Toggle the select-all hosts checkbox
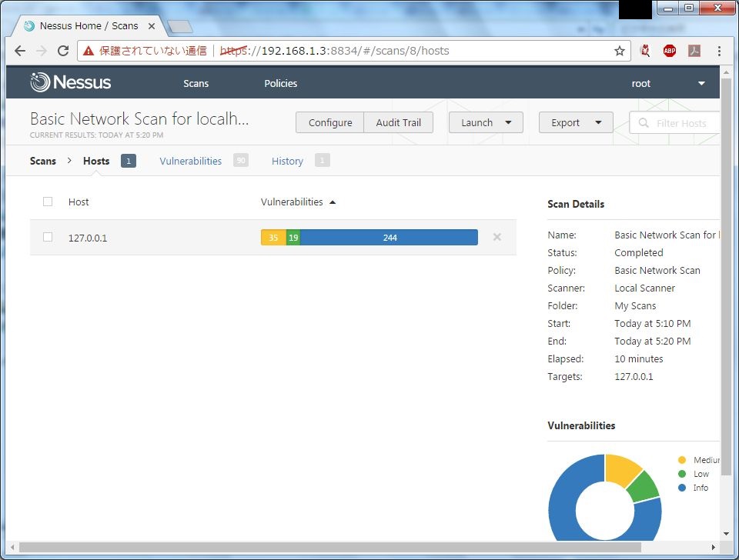The width and height of the screenshot is (739, 560). pyautogui.click(x=48, y=202)
